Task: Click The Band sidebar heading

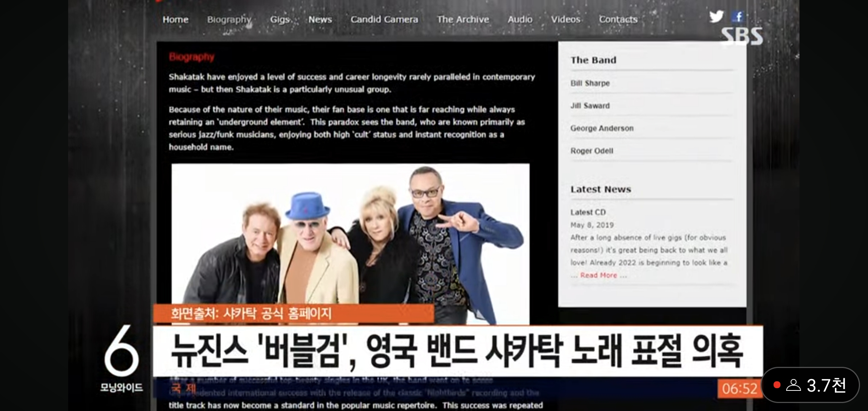Action: point(594,60)
